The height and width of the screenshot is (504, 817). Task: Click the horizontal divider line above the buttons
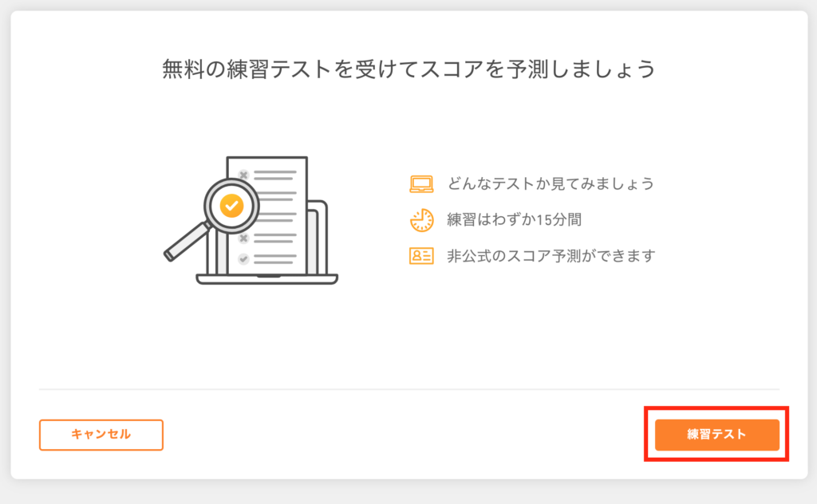tap(409, 389)
